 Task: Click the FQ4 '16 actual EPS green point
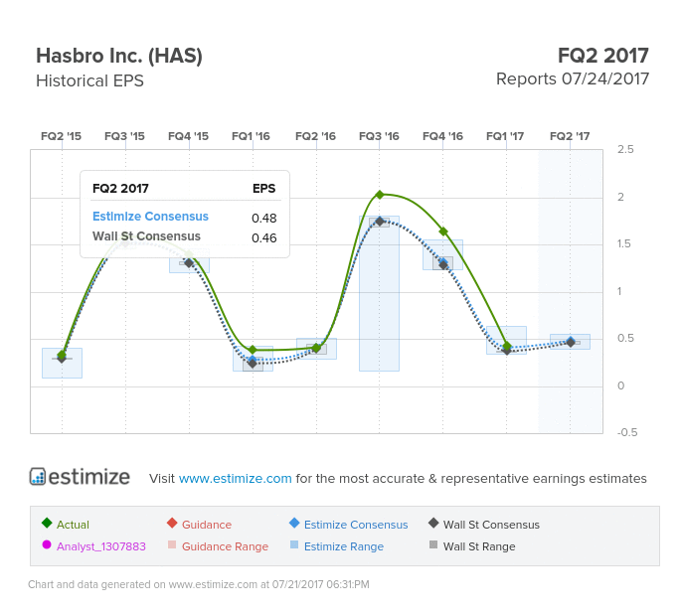point(443,231)
